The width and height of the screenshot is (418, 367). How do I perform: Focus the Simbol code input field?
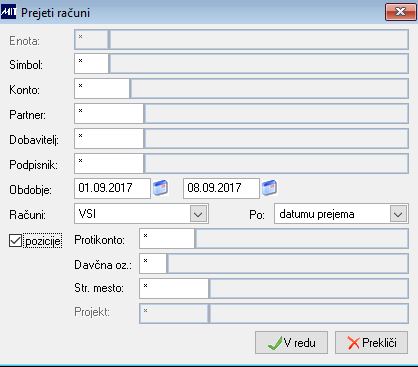[x=91, y=64]
